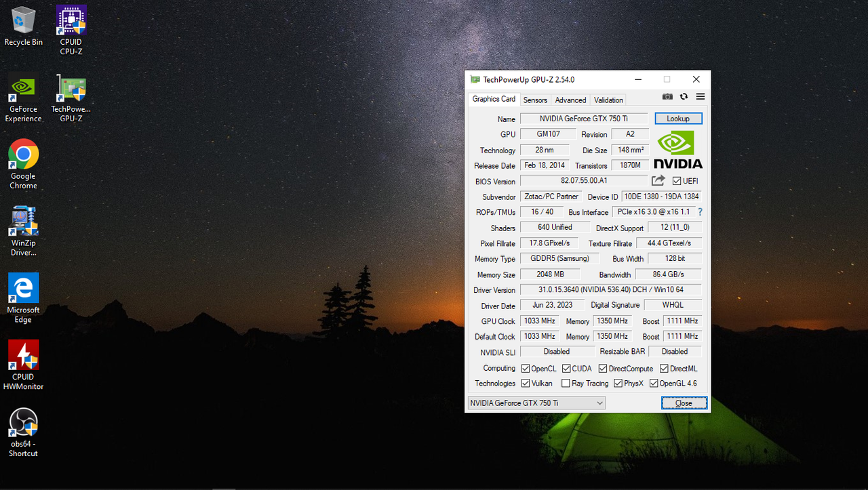Click the 16 / 40 ROPs/TMUs value

coord(540,212)
